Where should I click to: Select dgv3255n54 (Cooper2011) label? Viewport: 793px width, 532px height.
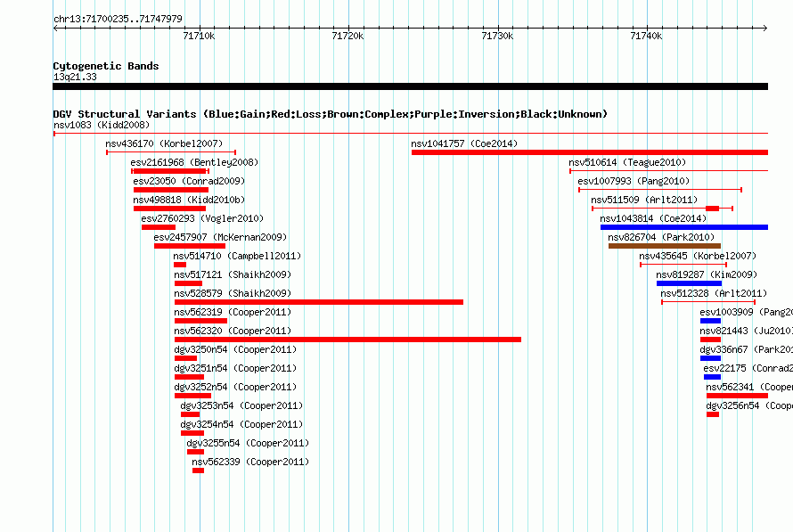pos(248,443)
